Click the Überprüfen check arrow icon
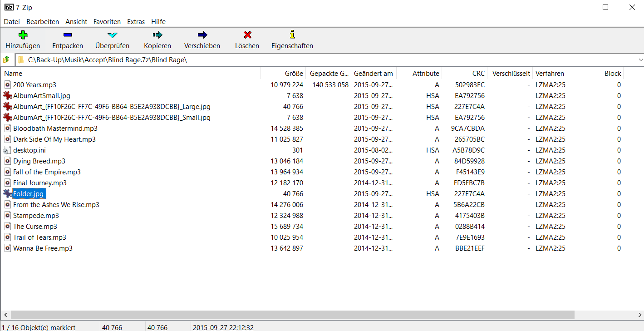 (x=112, y=35)
